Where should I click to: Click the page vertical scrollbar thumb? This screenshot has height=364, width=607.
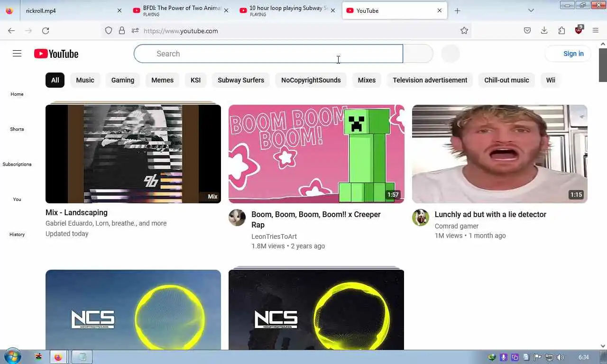click(x=603, y=64)
